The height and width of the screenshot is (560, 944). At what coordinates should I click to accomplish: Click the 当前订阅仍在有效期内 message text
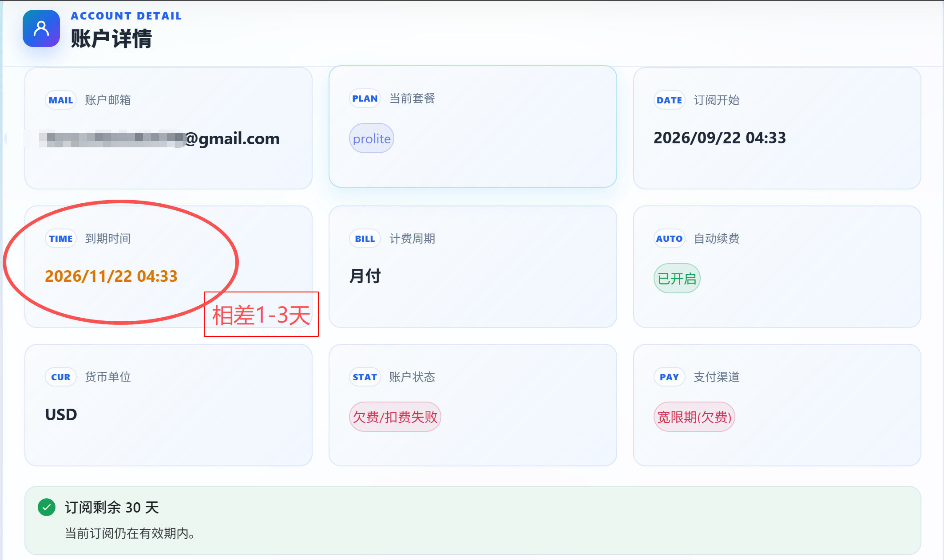pos(130,533)
